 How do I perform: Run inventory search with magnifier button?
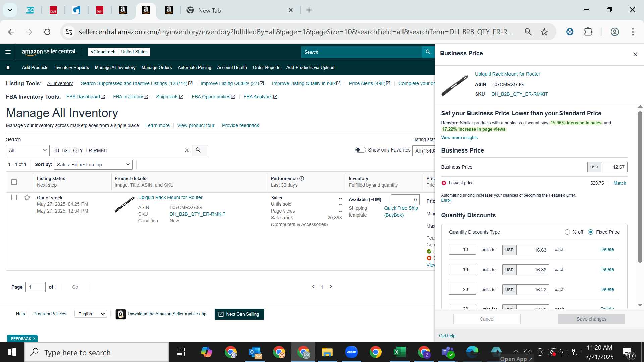click(x=199, y=150)
